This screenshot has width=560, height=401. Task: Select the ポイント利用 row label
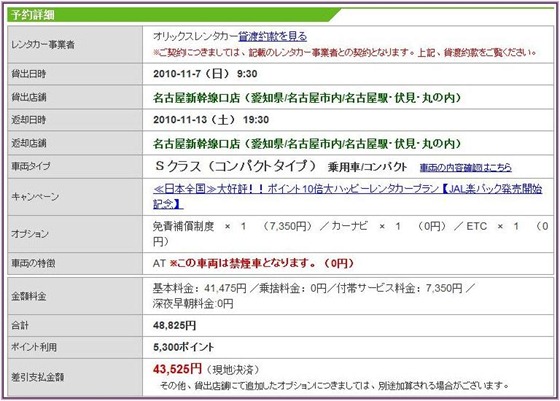tap(34, 347)
